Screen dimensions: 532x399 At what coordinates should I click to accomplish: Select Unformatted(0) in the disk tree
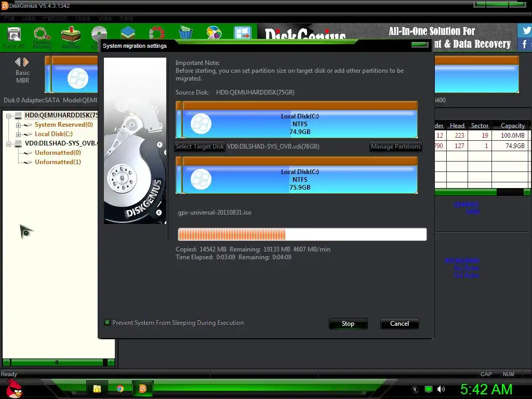pos(58,153)
